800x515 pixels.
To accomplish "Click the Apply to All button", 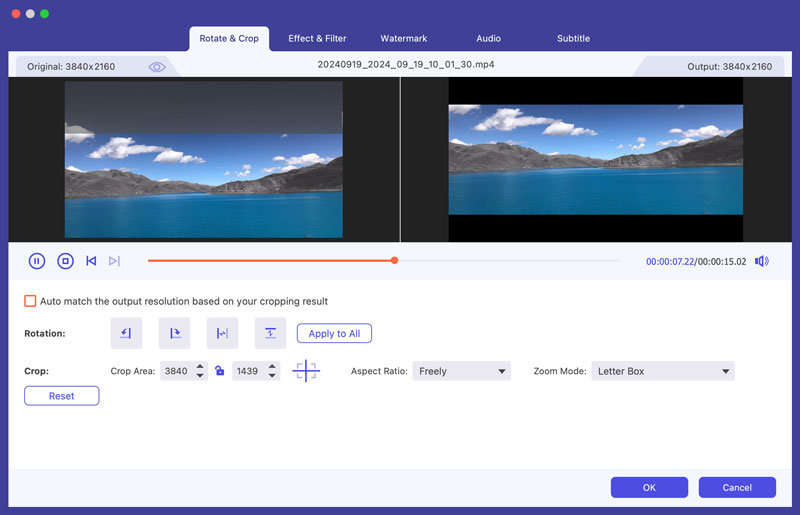I will (334, 333).
